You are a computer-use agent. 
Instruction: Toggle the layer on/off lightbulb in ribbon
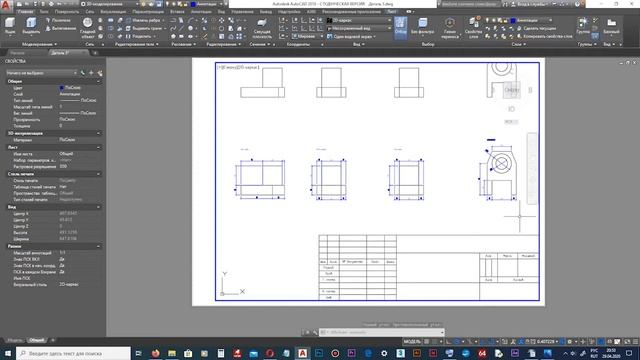pyautogui.click(x=487, y=20)
